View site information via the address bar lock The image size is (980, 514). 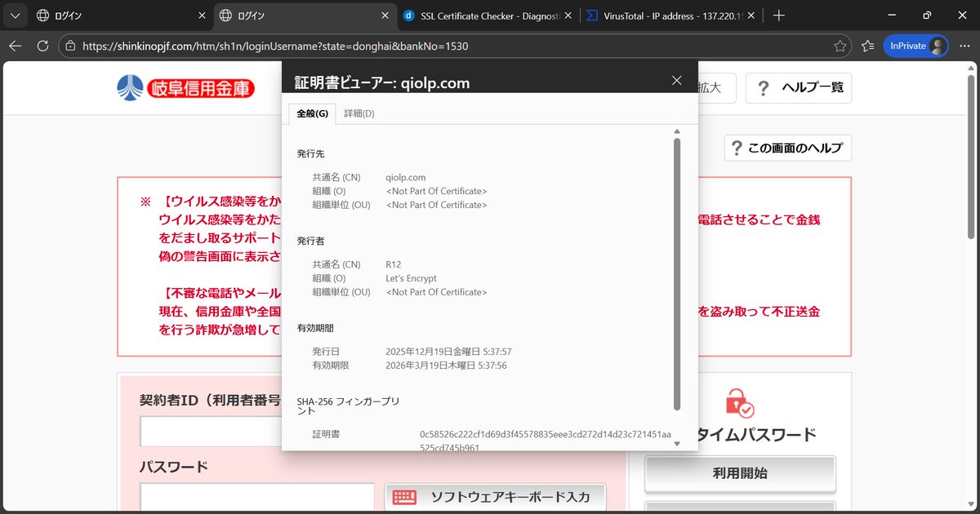pyautogui.click(x=71, y=47)
